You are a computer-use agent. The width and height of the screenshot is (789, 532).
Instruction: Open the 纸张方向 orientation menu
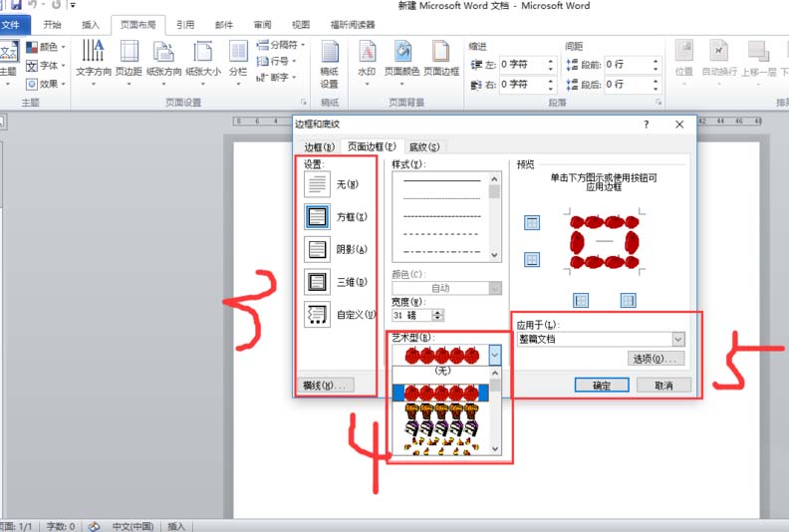coord(163,62)
